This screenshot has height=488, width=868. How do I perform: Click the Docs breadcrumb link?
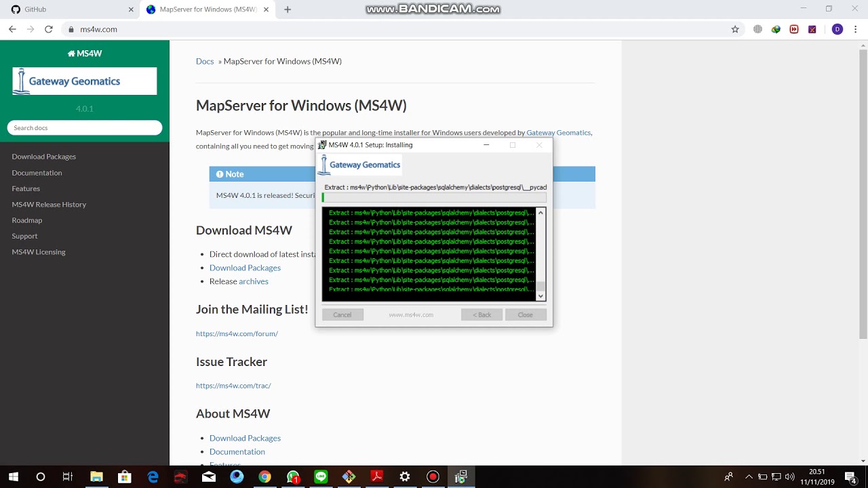coord(205,61)
